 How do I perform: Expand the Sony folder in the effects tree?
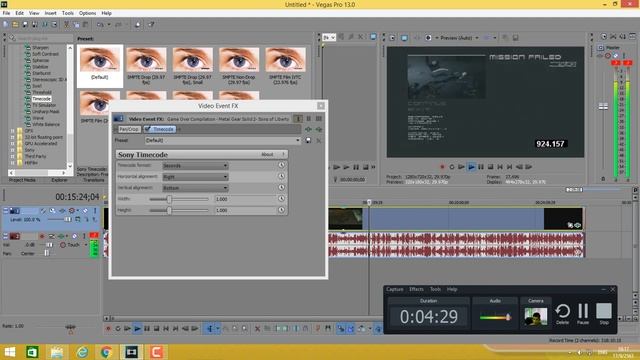(13, 150)
